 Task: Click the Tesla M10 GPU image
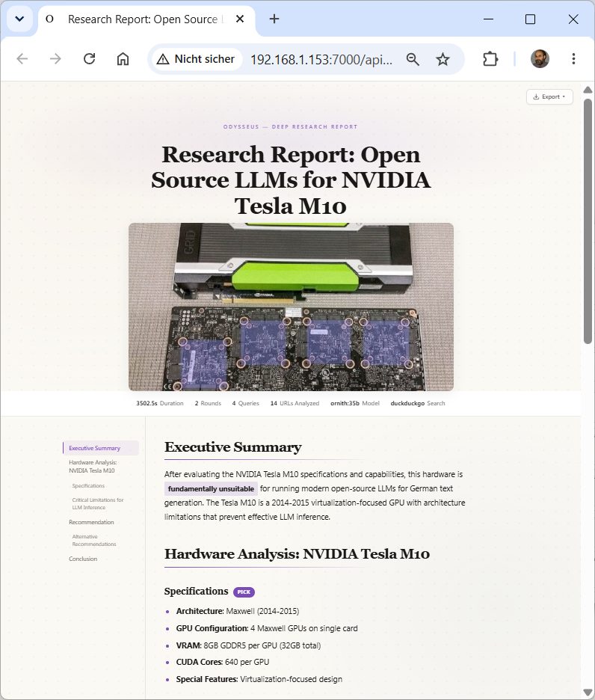click(x=291, y=307)
